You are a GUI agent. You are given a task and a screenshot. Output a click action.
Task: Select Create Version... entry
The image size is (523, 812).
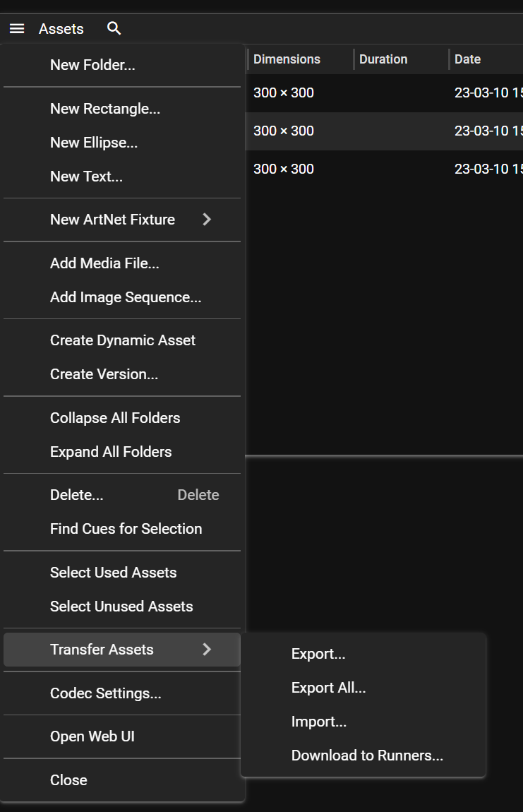tap(122, 374)
